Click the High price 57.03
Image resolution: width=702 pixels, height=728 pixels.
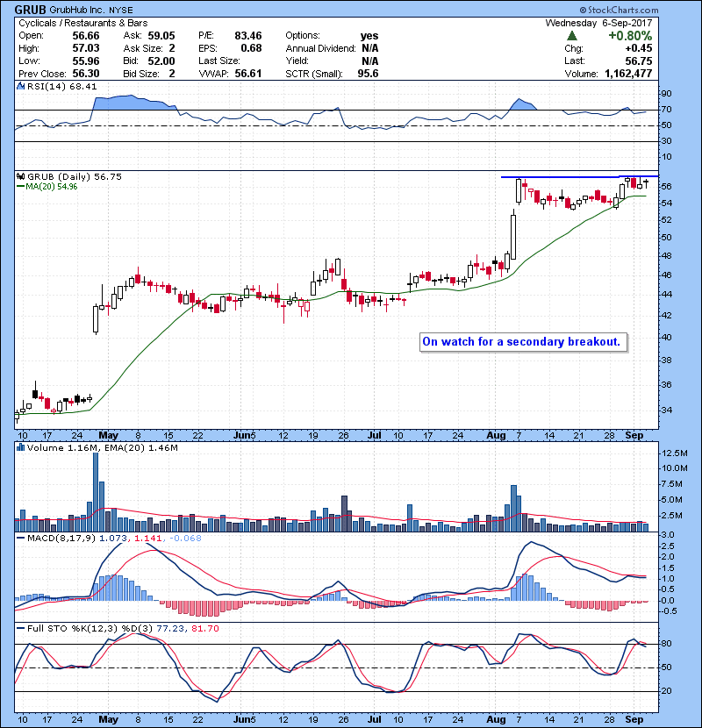click(86, 48)
